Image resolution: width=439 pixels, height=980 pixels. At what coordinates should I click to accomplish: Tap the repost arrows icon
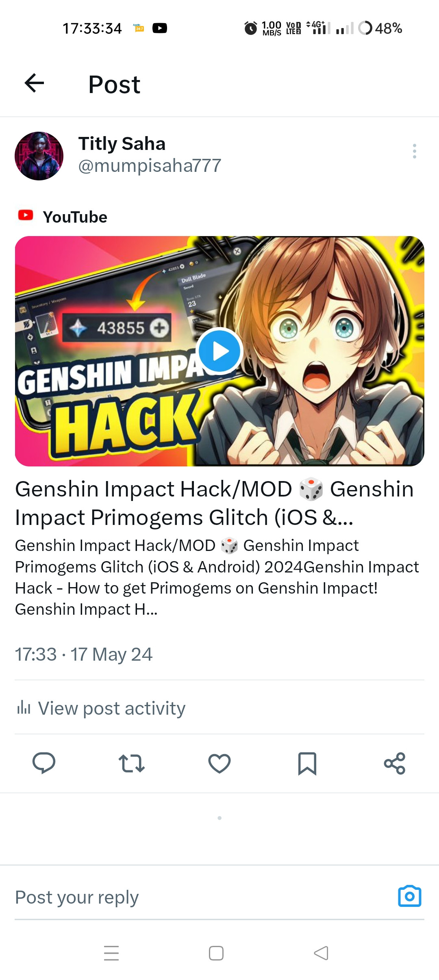pyautogui.click(x=132, y=763)
